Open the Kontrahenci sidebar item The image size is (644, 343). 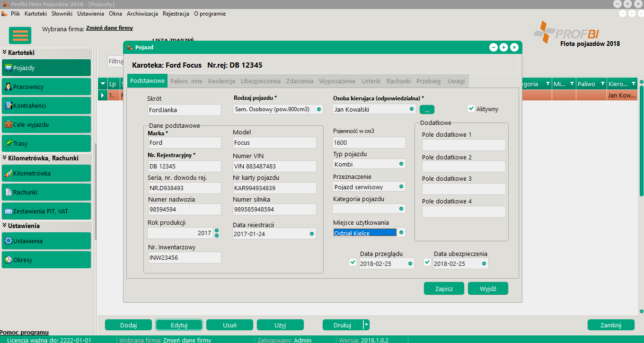46,106
